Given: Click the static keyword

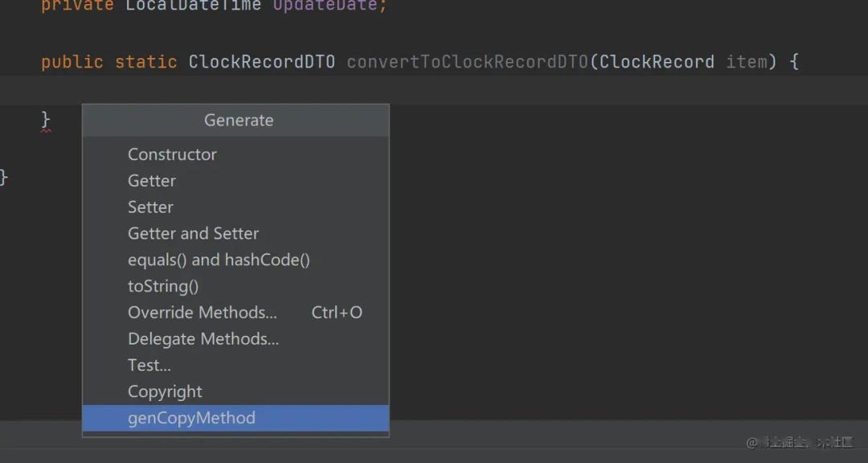Looking at the screenshot, I should [x=145, y=62].
